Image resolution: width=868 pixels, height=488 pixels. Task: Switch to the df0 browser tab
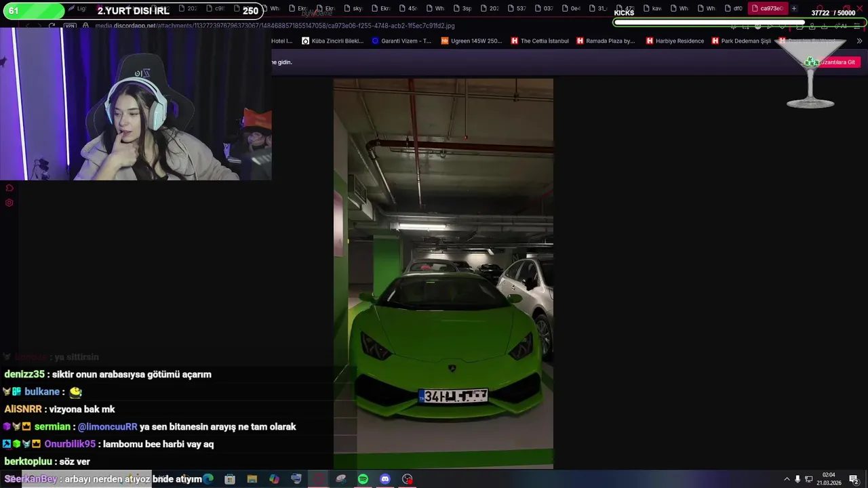tap(734, 9)
